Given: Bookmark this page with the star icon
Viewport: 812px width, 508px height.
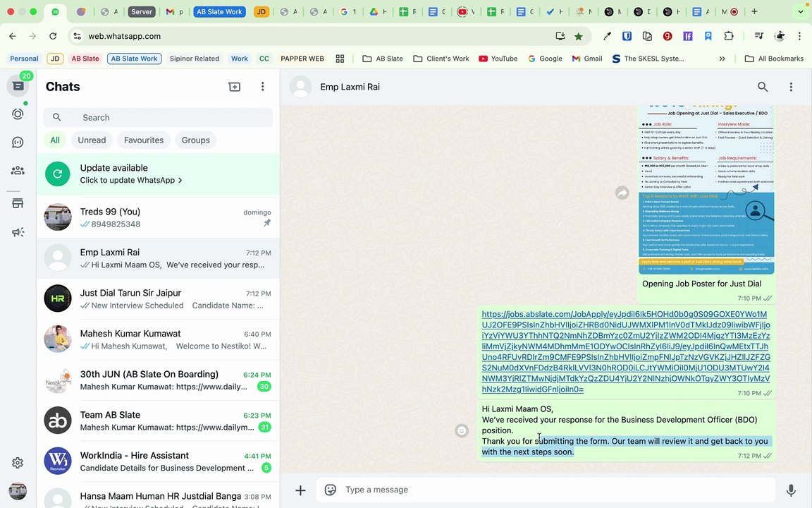Looking at the screenshot, I should point(579,36).
